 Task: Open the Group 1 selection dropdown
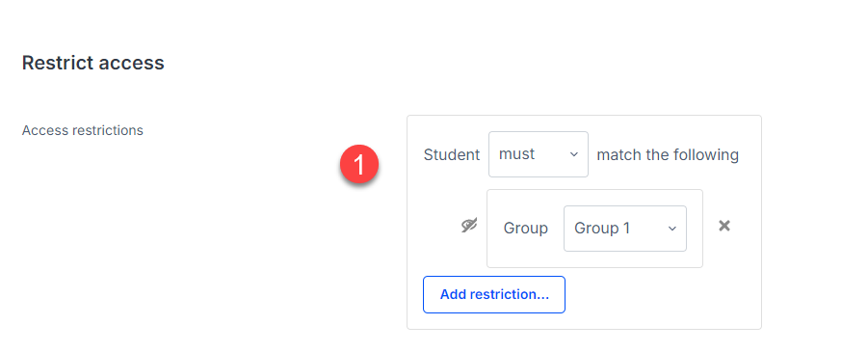tap(625, 229)
